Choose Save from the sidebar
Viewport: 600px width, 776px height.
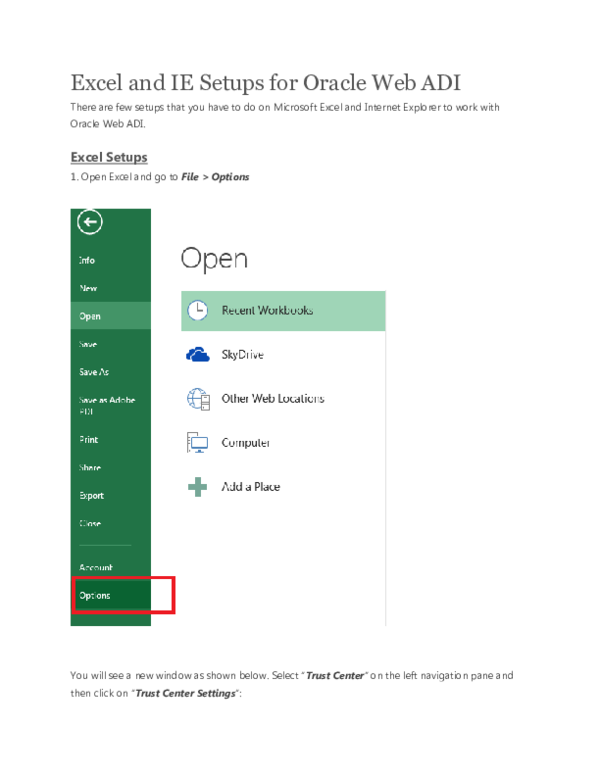pos(88,344)
